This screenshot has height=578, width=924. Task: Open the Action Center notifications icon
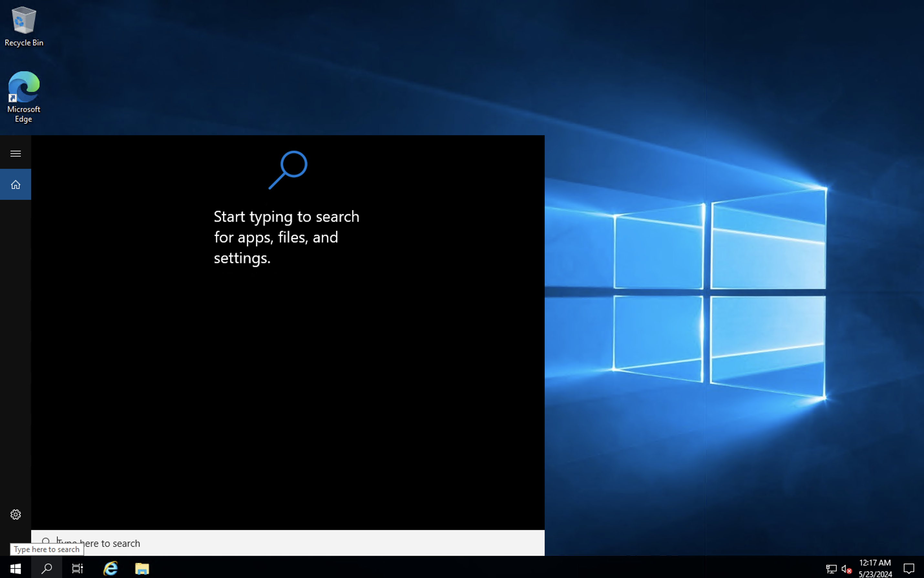click(908, 568)
